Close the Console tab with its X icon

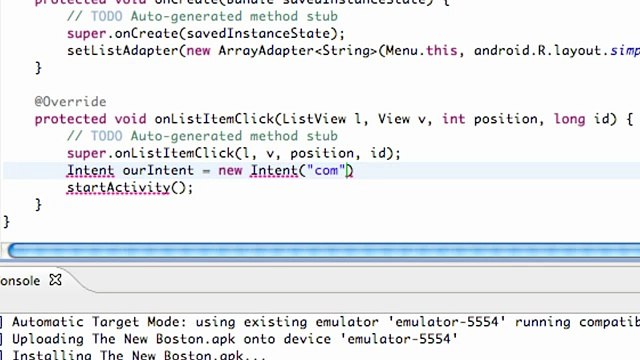pos(55,280)
